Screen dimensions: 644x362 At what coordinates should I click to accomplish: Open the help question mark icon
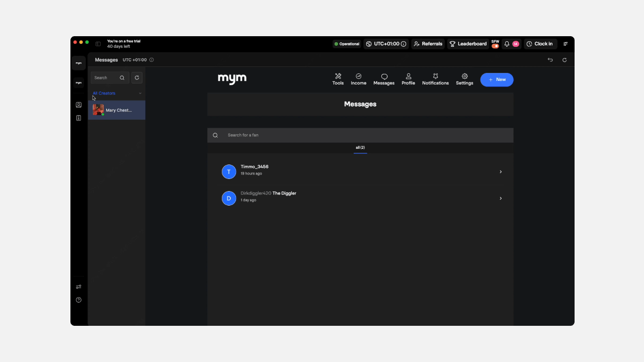tap(78, 300)
